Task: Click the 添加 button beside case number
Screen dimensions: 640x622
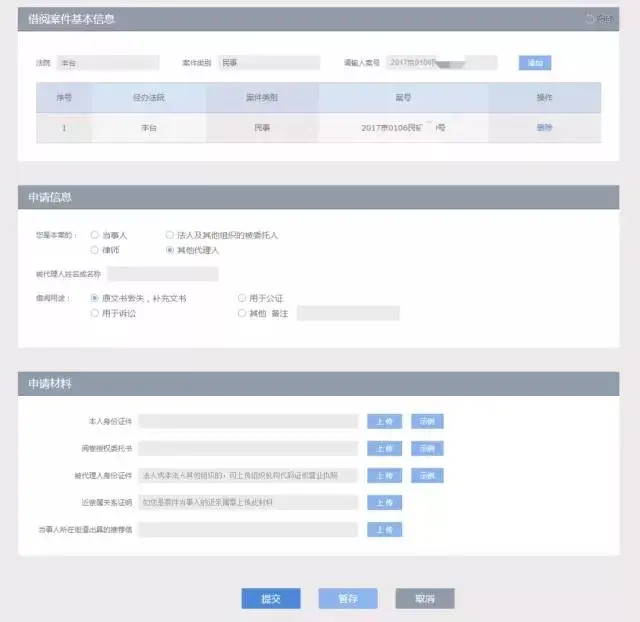Action: point(535,63)
